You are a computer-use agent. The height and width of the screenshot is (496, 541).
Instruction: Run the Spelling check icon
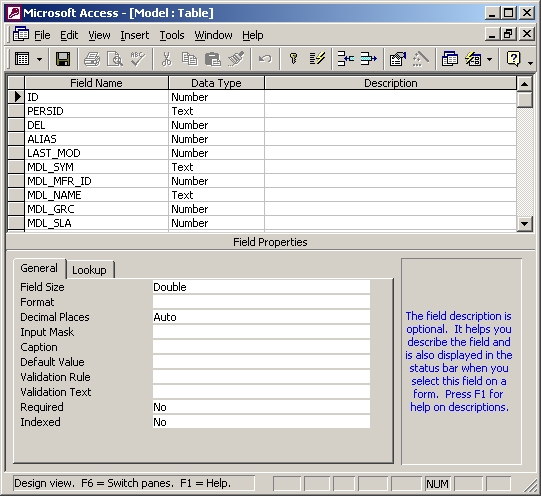[138, 59]
